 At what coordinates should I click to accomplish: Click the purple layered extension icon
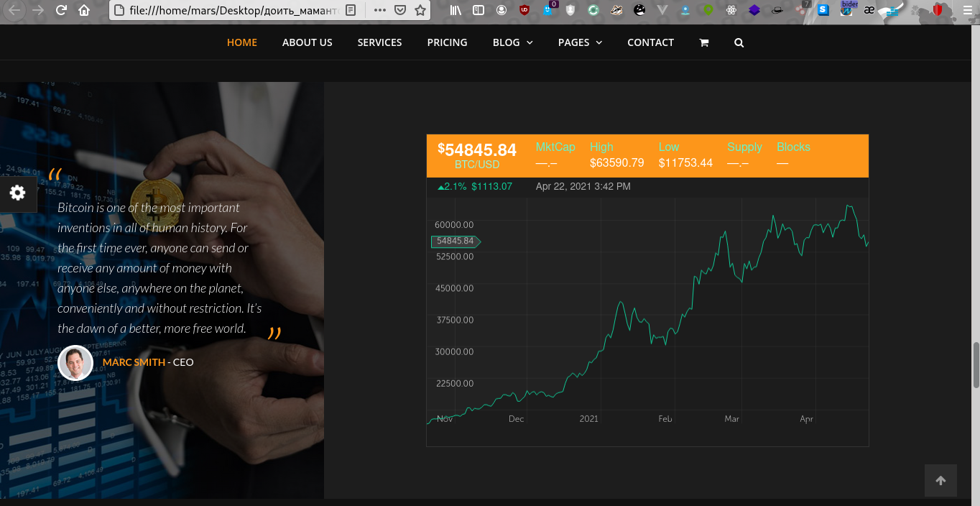point(754,10)
